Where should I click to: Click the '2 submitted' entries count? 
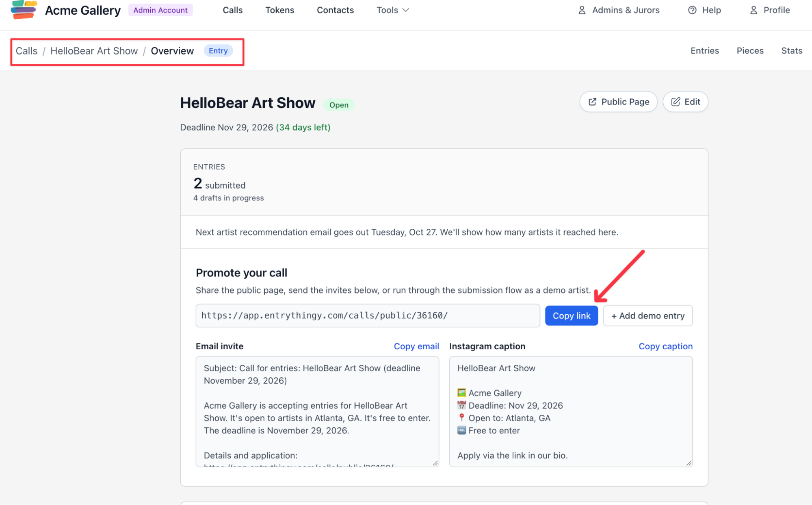coord(219,184)
